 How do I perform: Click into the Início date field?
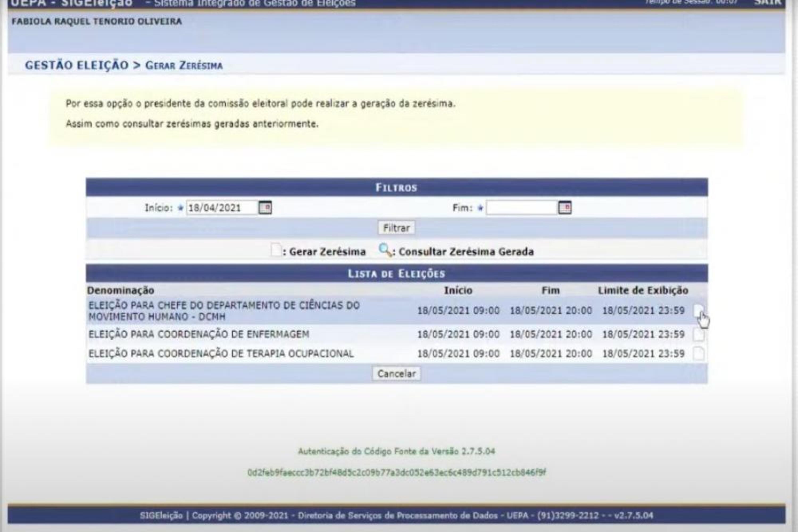221,208
